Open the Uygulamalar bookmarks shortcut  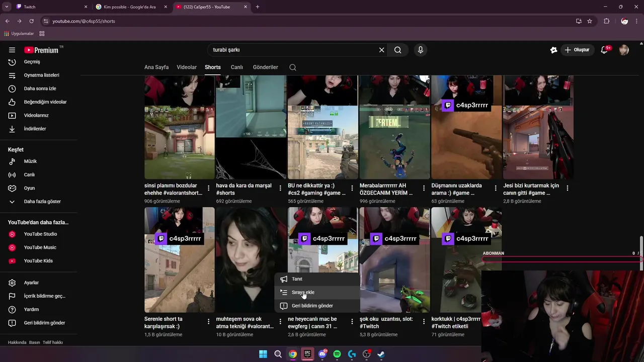pyautogui.click(x=19, y=34)
